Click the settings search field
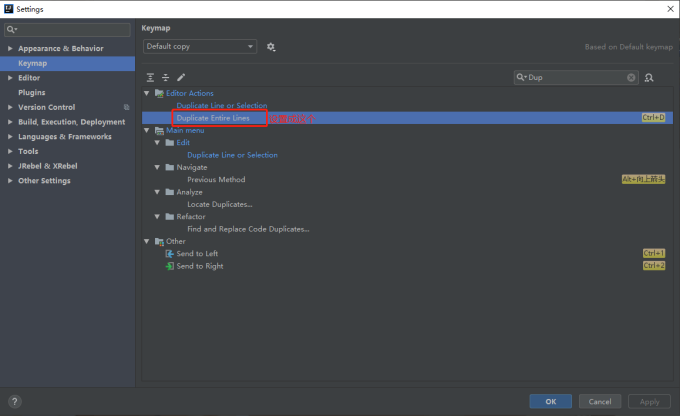The height and width of the screenshot is (416, 681). pos(67,30)
